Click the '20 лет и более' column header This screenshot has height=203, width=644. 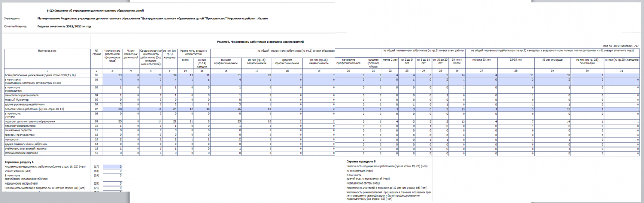point(457,62)
